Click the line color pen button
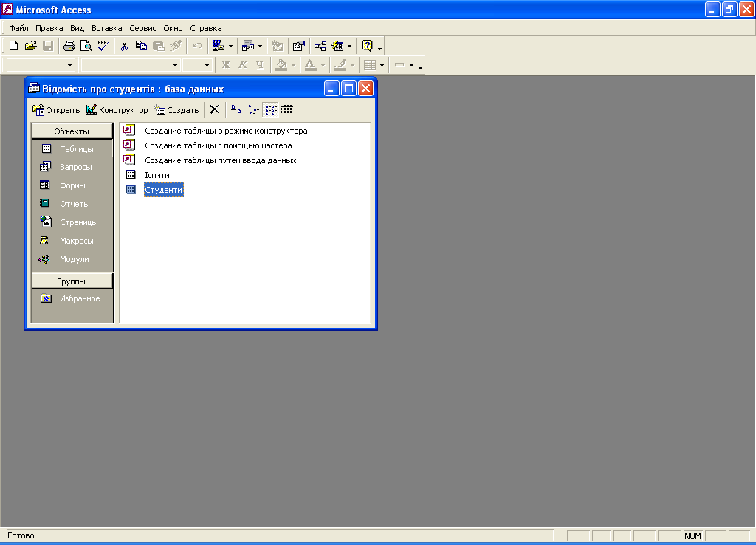756x545 pixels. coord(340,65)
